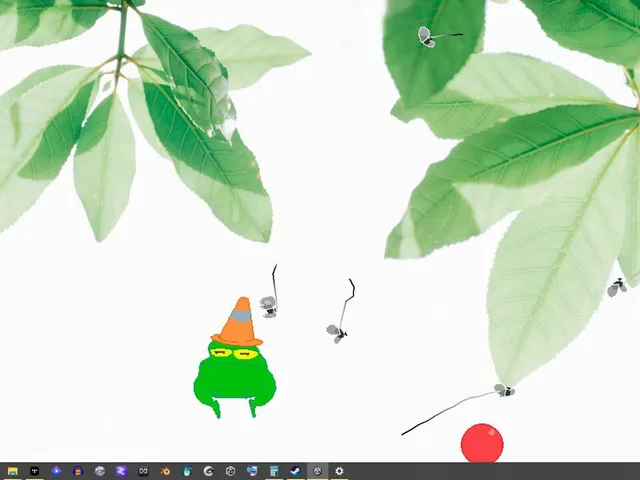Image resolution: width=640 pixels, height=480 pixels.
Task: Click the fly at top on dark leaf
Action: coord(427,37)
